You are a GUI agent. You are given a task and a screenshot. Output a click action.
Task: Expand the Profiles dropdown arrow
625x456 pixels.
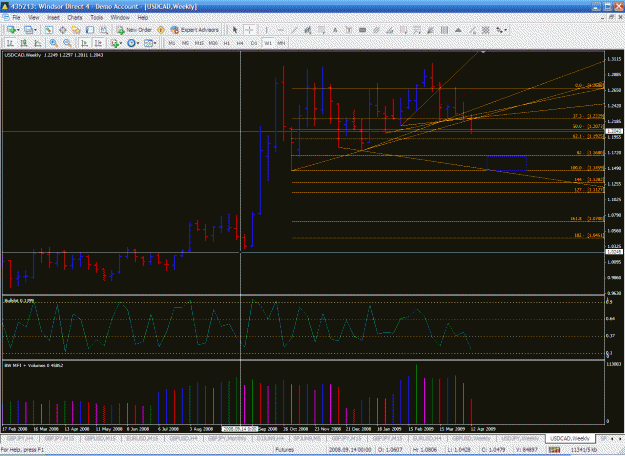pos(35,30)
